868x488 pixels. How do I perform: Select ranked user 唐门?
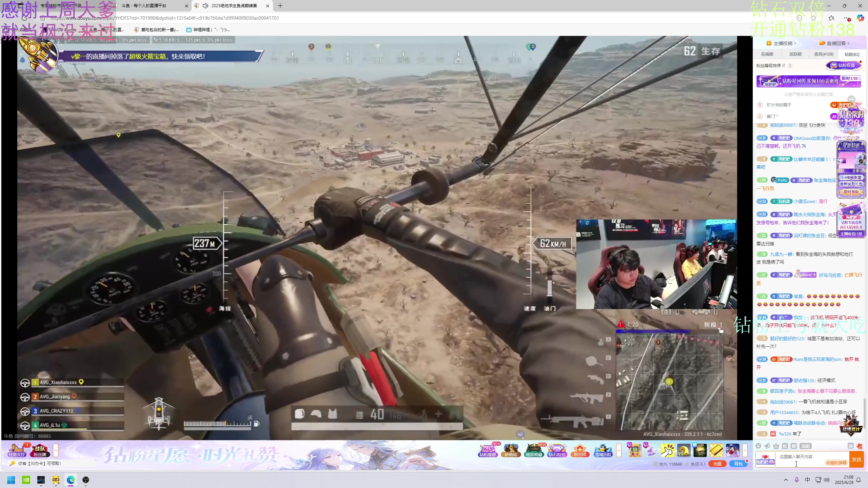(772, 116)
